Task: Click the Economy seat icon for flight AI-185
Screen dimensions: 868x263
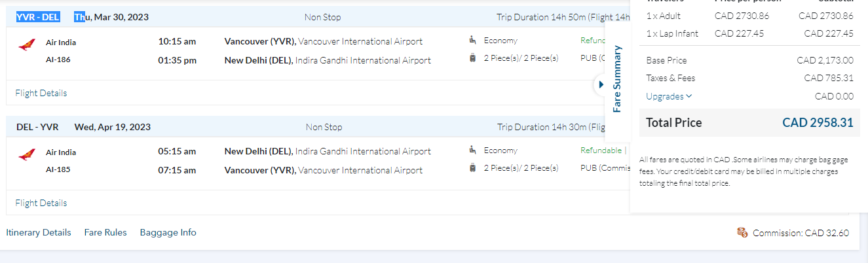Action: coord(473,150)
